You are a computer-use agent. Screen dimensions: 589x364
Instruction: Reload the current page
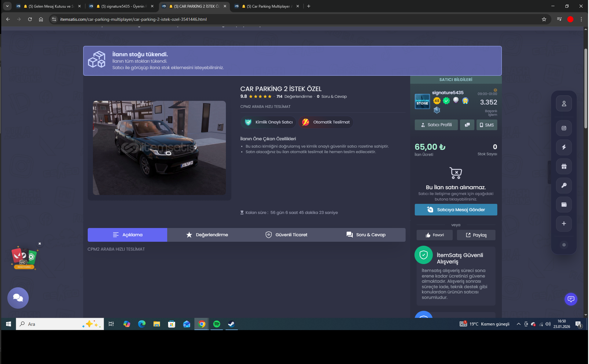[30, 19]
